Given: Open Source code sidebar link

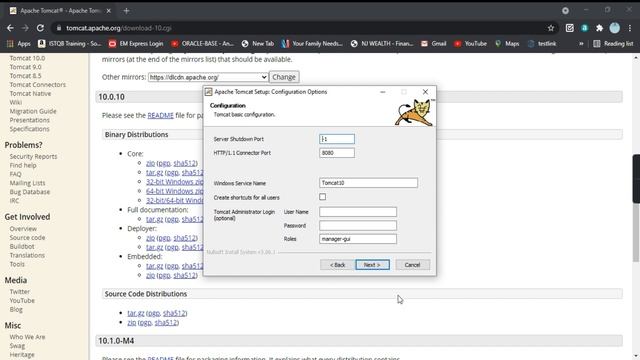Looking at the screenshot, I should pyautogui.click(x=27, y=238).
